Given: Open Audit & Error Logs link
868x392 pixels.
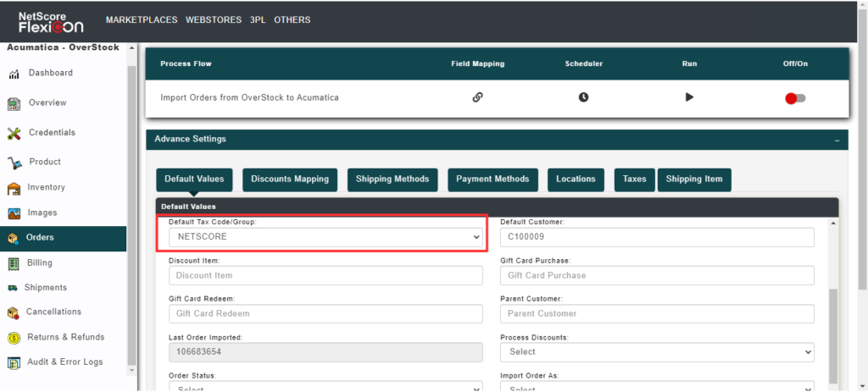Looking at the screenshot, I should coord(64,362).
